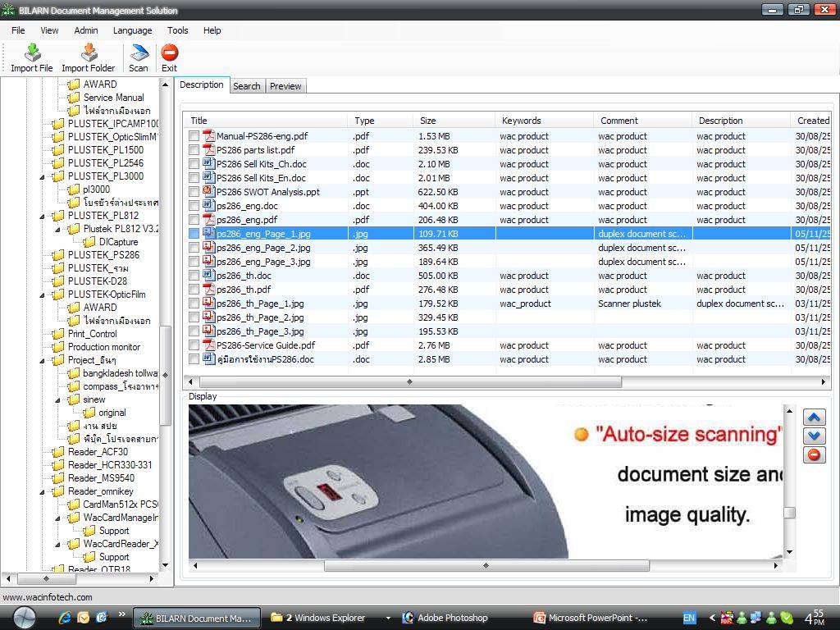Click the blue down arrow beside Display
The width and height of the screenshot is (840, 630).
[814, 436]
